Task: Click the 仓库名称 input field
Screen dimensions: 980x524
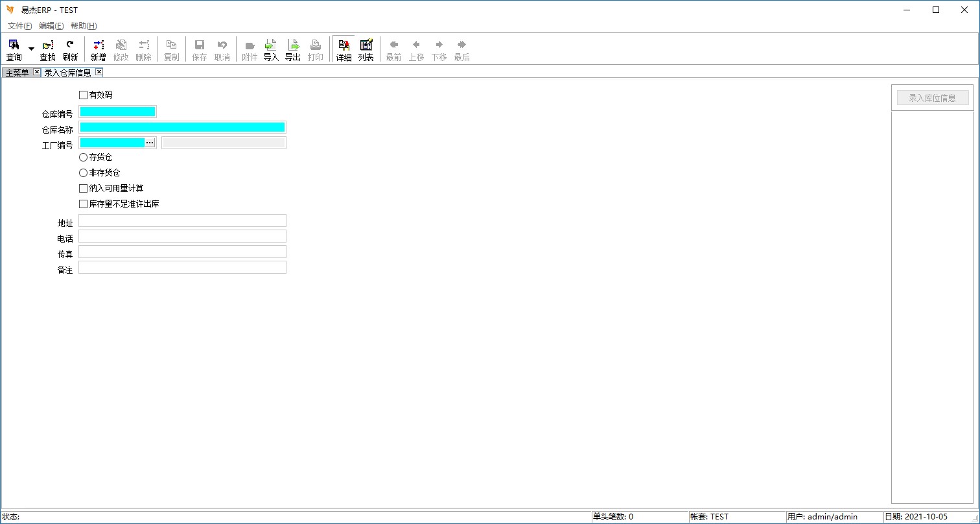Action: 182,127
